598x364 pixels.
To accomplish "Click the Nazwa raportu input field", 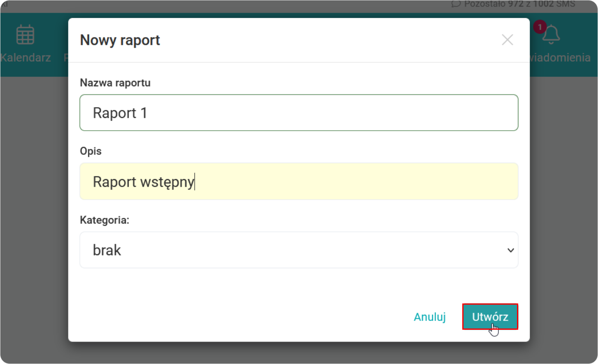I will pyautogui.click(x=299, y=113).
